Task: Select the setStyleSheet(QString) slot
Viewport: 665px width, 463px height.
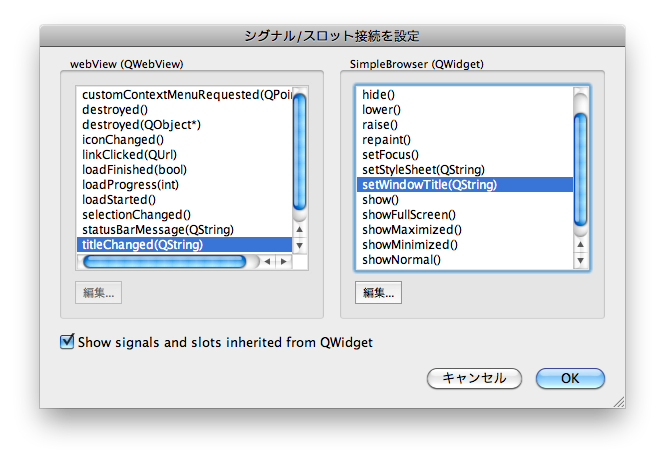Action: click(x=423, y=170)
